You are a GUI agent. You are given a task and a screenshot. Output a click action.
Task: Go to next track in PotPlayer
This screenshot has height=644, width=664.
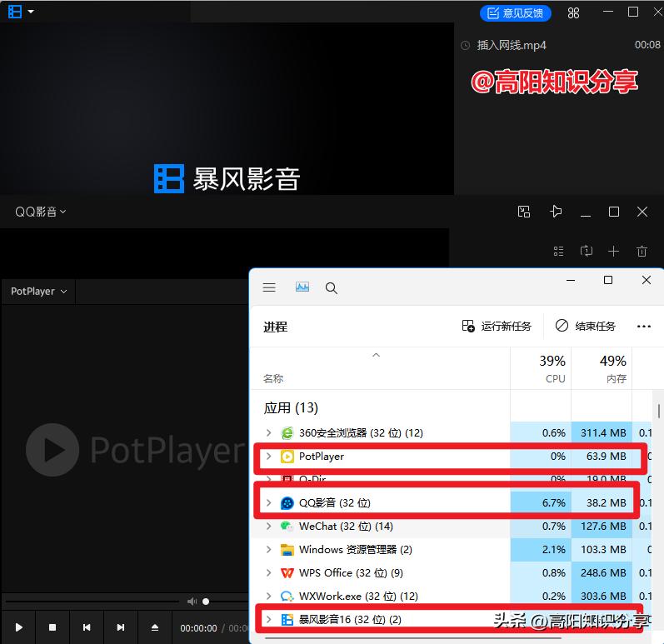click(x=121, y=627)
